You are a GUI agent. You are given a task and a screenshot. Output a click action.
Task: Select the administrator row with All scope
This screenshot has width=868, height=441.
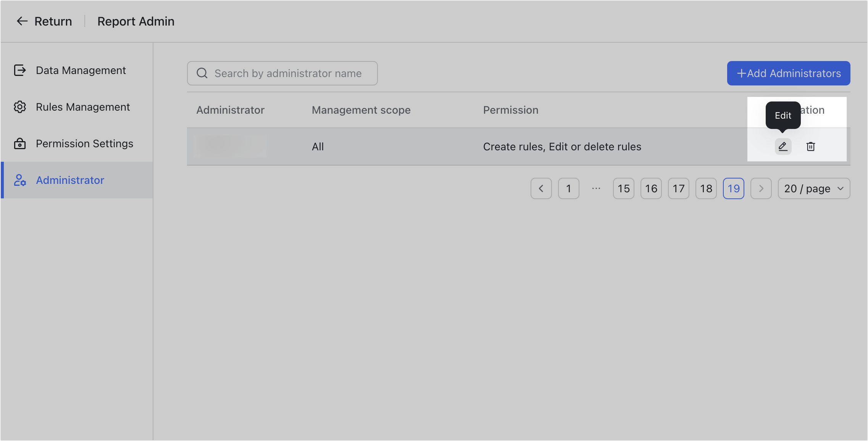(x=420, y=146)
